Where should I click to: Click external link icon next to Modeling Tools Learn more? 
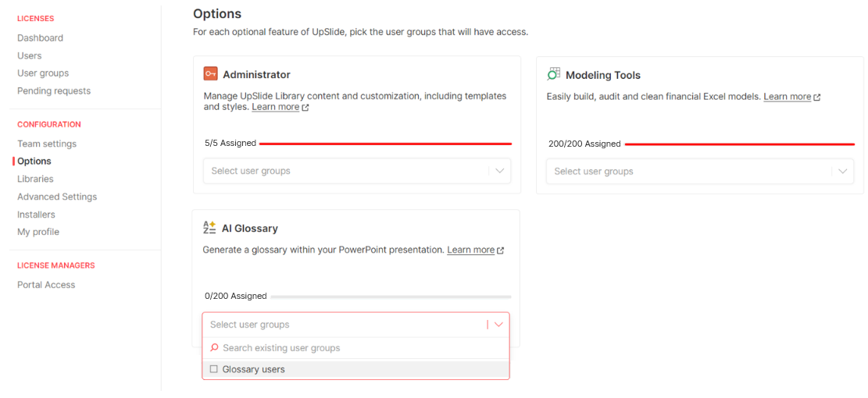817,98
